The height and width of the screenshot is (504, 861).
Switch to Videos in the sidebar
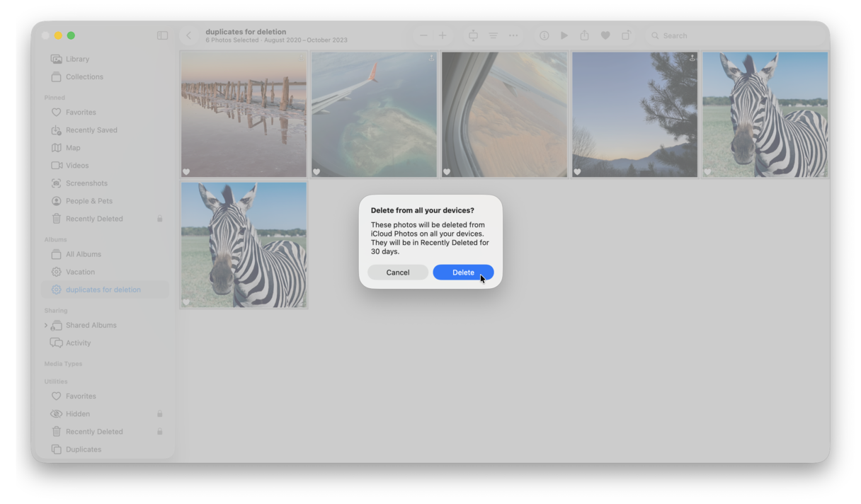tap(75, 165)
